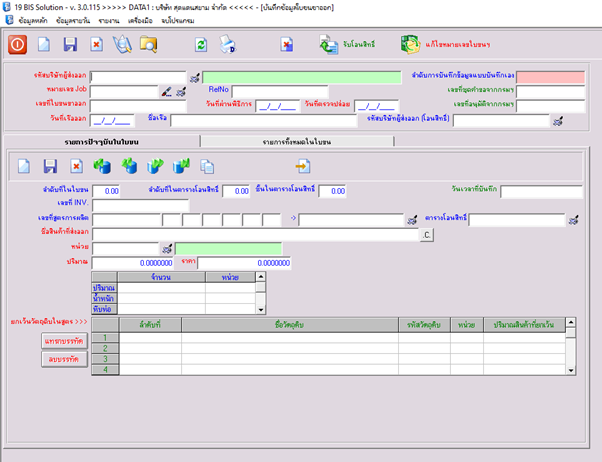Click the แทรกบรรทัด button

tap(64, 341)
